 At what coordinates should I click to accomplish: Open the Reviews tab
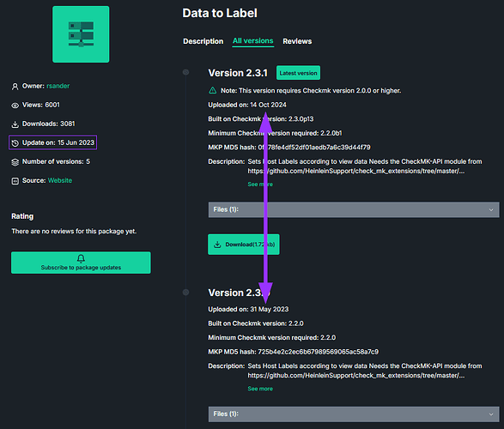pos(297,41)
